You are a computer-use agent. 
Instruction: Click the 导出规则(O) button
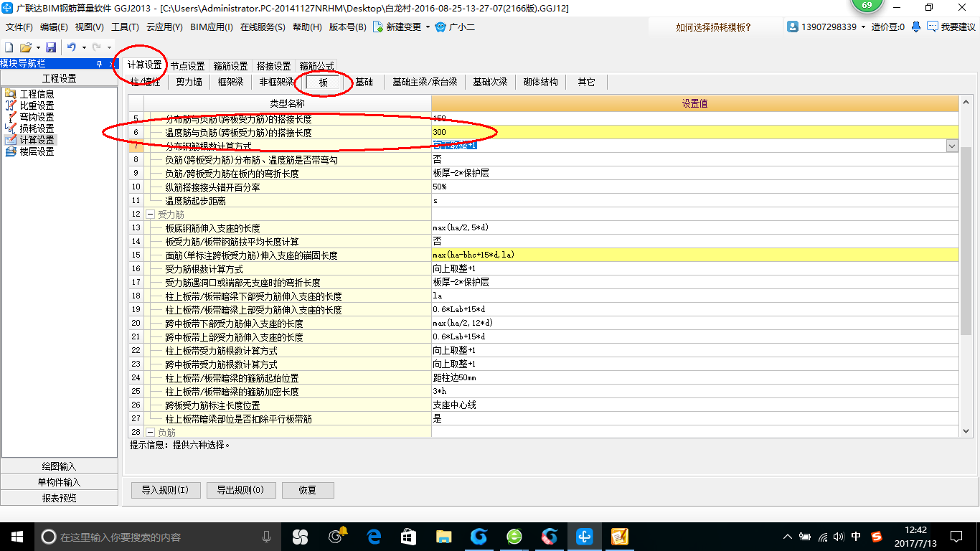(x=240, y=490)
